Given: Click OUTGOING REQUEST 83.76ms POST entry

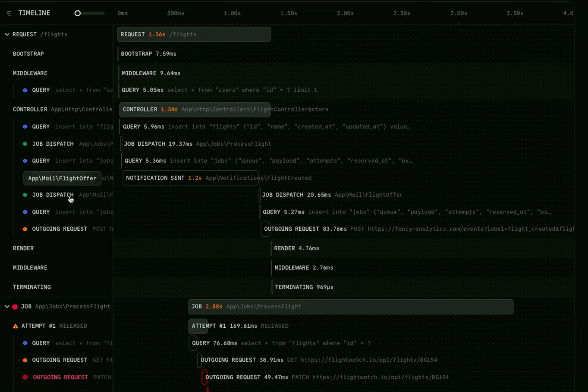Looking at the screenshot, I should point(418,229).
